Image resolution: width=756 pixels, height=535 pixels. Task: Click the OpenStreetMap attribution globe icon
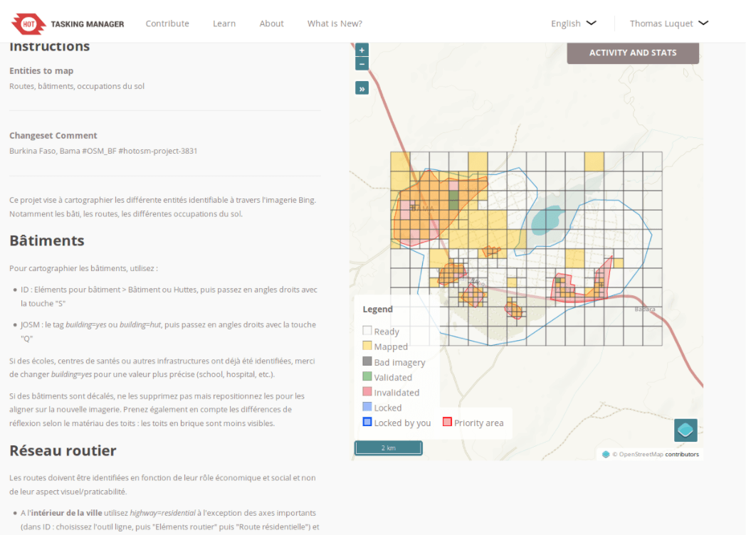coord(606,454)
